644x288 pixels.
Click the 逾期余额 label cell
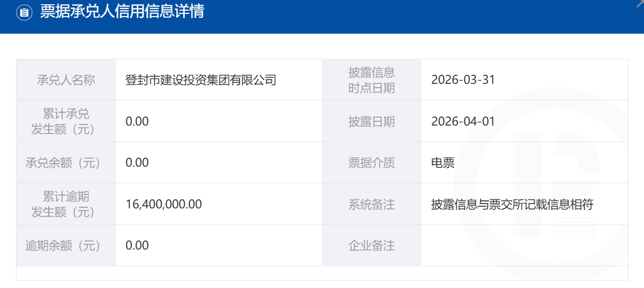click(x=66, y=245)
